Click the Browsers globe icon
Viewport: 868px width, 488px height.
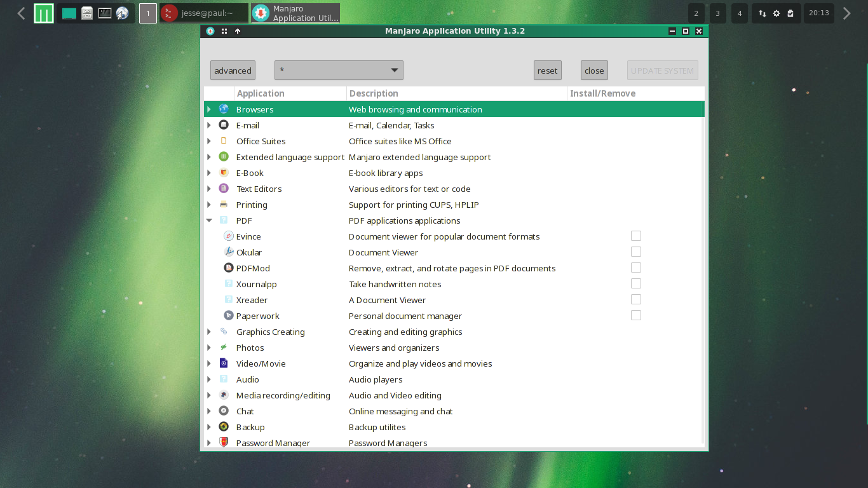pos(224,109)
